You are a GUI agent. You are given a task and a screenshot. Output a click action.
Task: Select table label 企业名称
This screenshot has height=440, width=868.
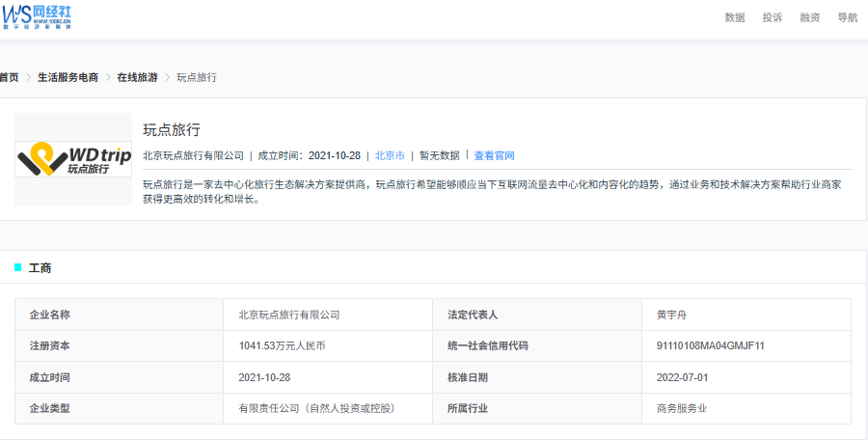50,315
